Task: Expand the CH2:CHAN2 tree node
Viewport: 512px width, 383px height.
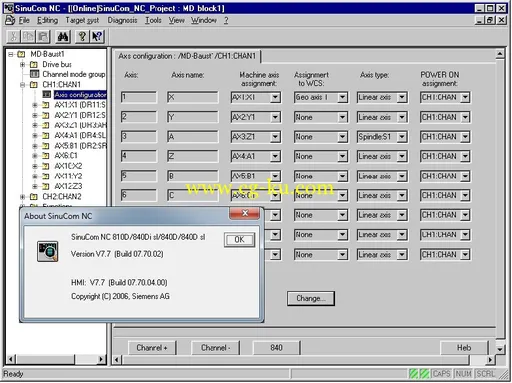Action: coord(23,197)
